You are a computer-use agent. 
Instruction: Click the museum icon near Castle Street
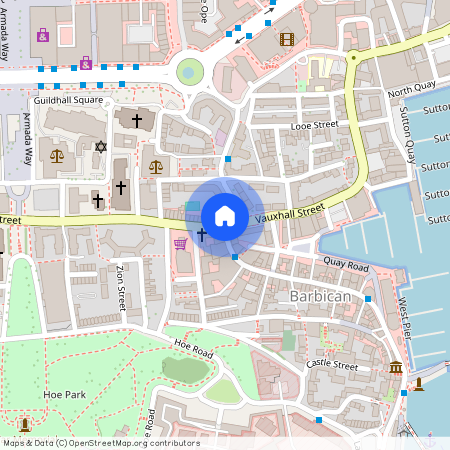coord(396,367)
